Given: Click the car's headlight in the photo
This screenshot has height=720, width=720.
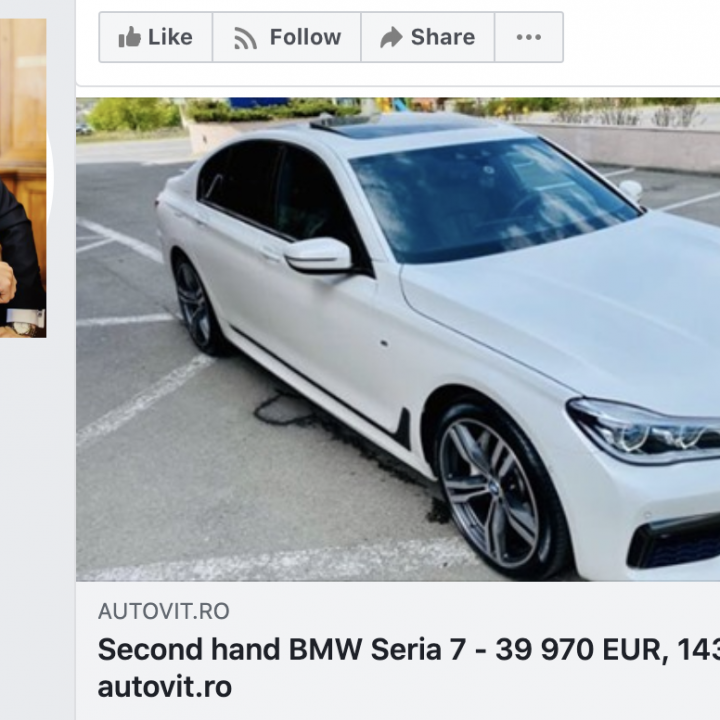Looking at the screenshot, I should [647, 433].
